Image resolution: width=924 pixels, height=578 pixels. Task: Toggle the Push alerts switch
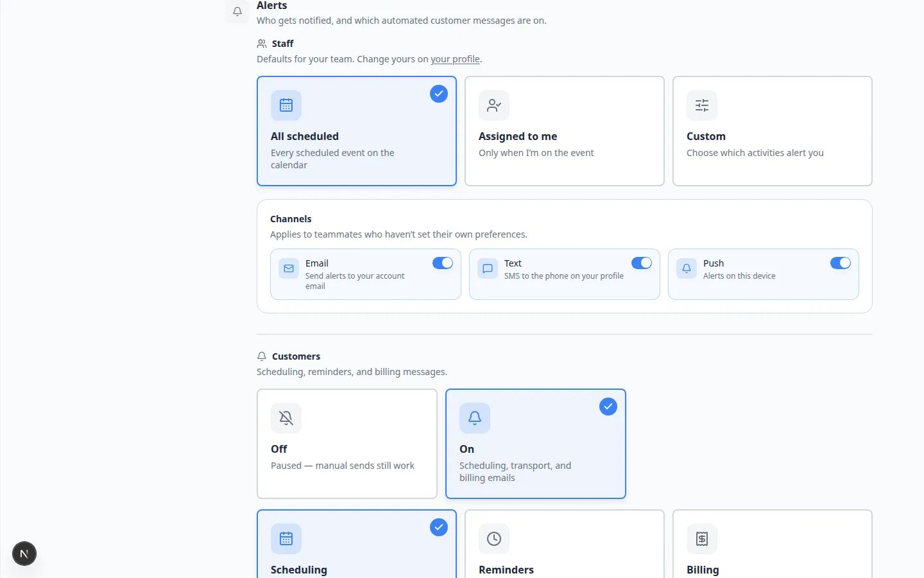coord(841,263)
